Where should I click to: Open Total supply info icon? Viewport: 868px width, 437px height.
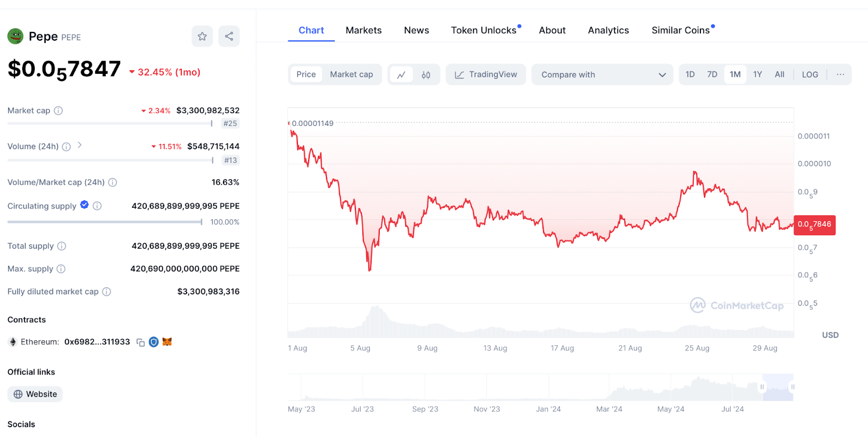pyautogui.click(x=62, y=246)
